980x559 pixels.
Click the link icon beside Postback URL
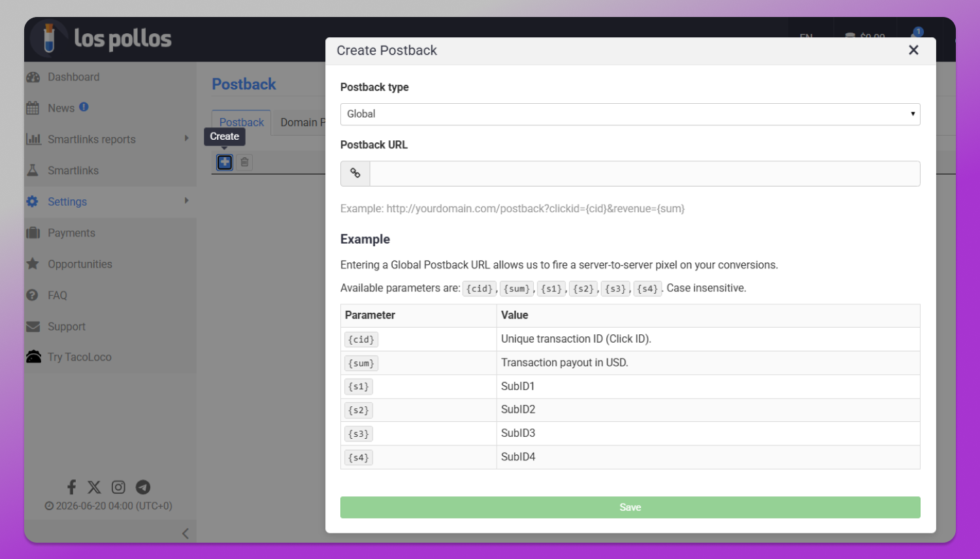pyautogui.click(x=355, y=174)
